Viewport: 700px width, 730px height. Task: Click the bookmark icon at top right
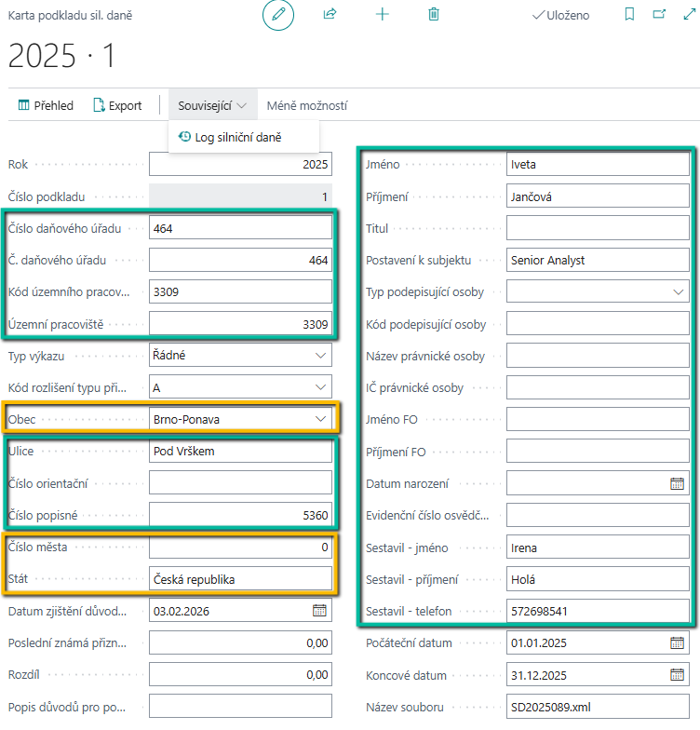pos(630,15)
